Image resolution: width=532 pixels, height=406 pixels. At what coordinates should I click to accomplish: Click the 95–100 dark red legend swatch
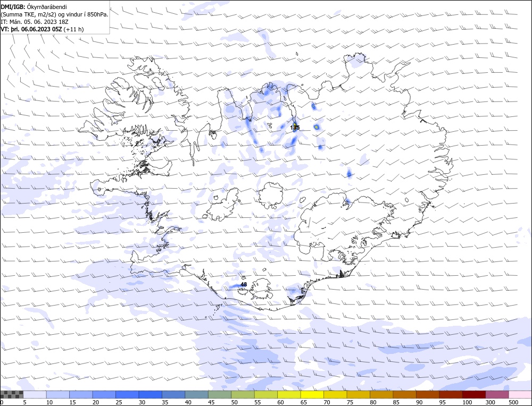click(451, 394)
